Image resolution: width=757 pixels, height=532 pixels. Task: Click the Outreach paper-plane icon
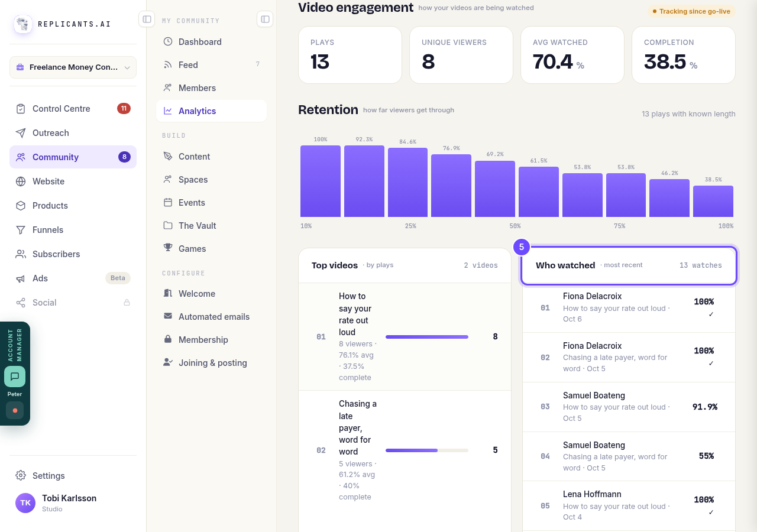tap(21, 133)
